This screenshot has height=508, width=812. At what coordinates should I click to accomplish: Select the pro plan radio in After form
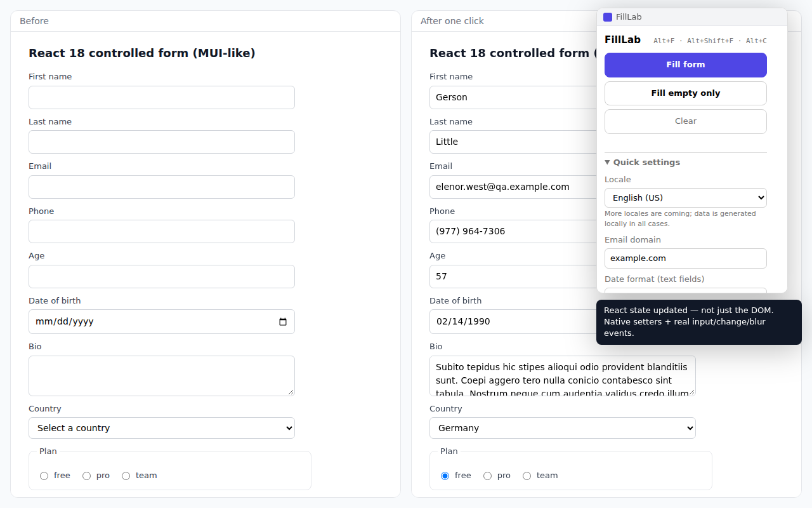[487, 476]
